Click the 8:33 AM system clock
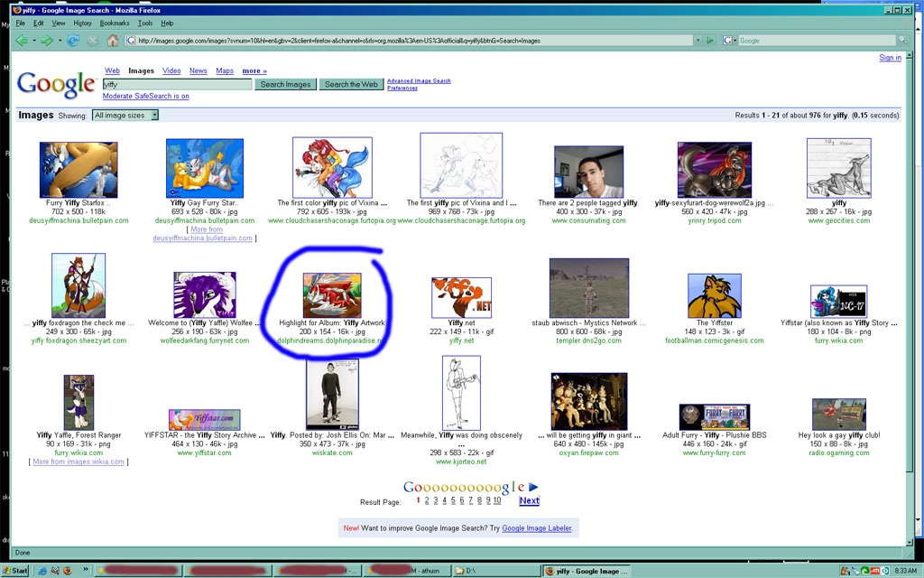Viewport: 924px width, 578px height. tap(906, 571)
